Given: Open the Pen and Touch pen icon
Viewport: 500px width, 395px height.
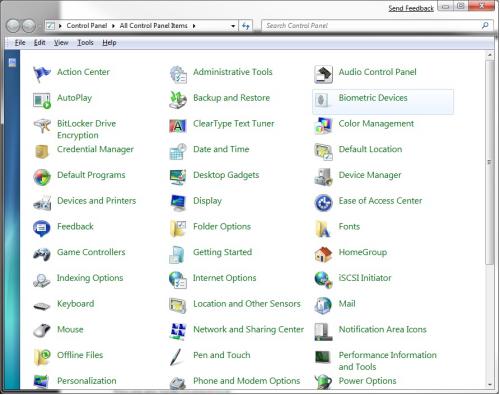Looking at the screenshot, I should [177, 357].
